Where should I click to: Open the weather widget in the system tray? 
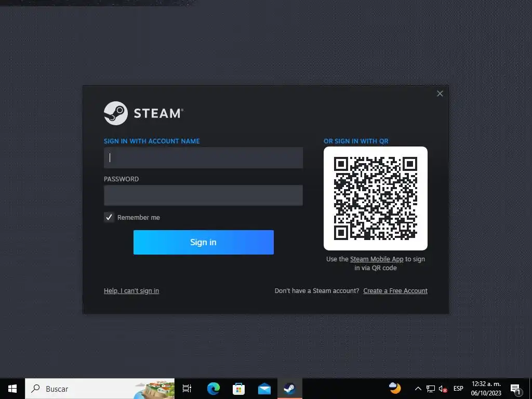395,388
